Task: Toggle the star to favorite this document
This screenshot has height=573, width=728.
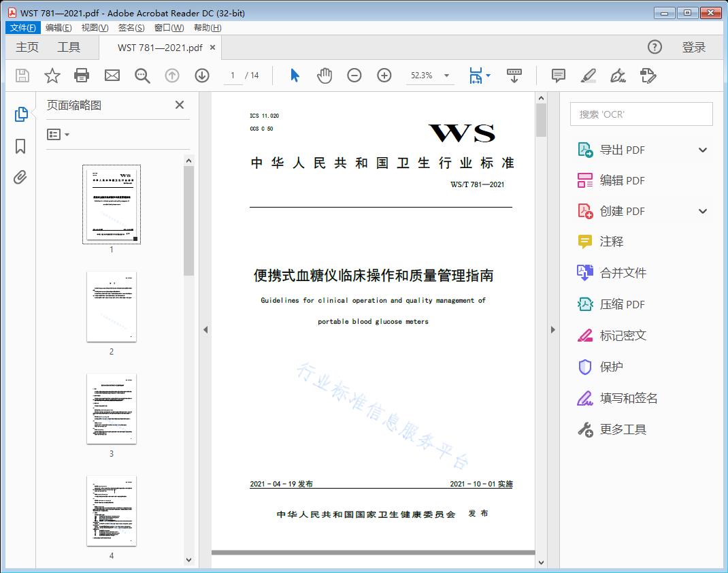Action: tap(52, 76)
